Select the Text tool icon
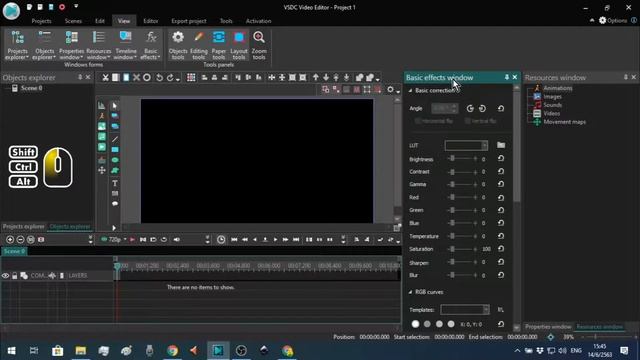The height and width of the screenshot is (360, 640). pos(115,183)
